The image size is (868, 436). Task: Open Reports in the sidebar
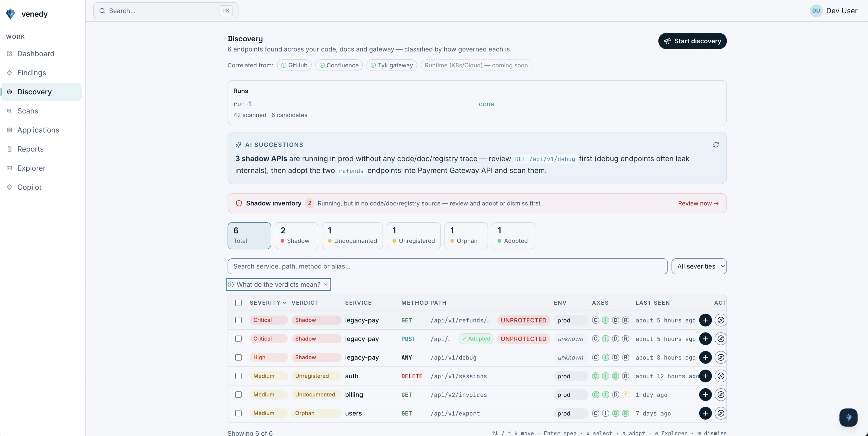(x=41, y=149)
